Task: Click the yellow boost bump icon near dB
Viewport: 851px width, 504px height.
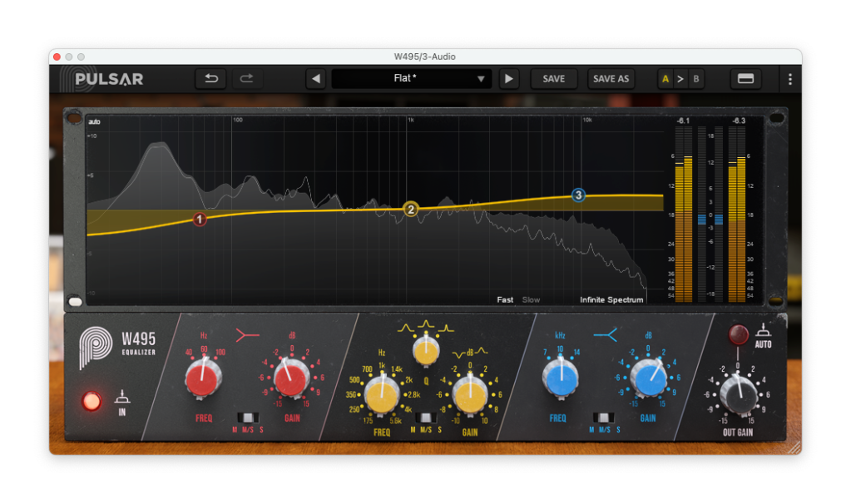Action: tap(481, 352)
